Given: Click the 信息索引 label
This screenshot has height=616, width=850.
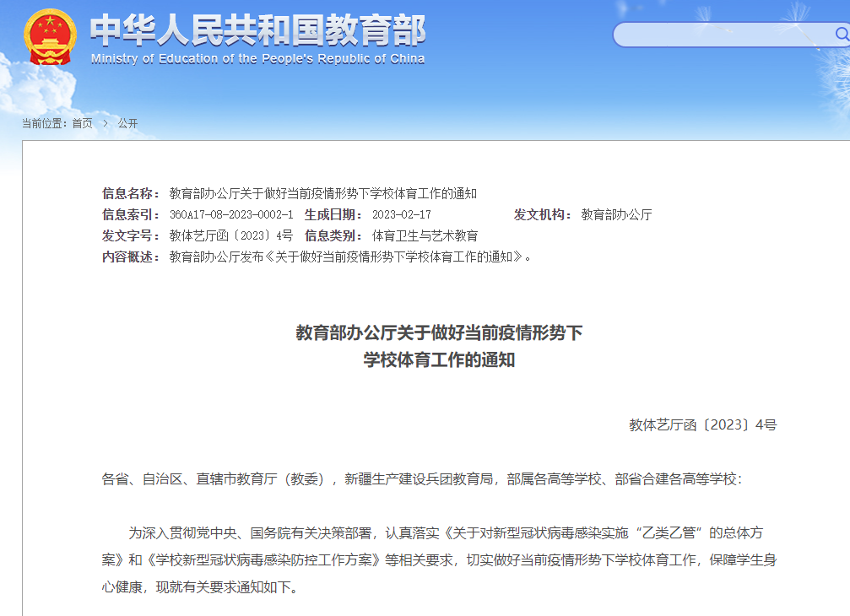Looking at the screenshot, I should point(131,214).
